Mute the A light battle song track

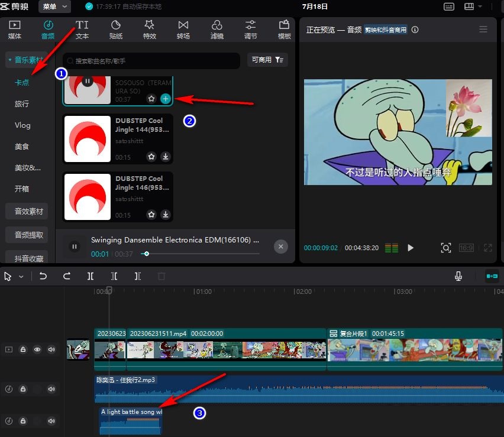click(x=51, y=421)
